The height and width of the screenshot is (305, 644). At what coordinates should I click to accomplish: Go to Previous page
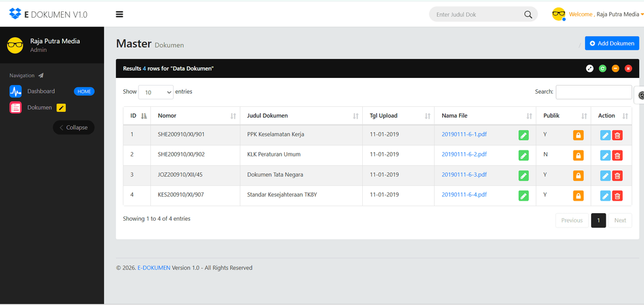(x=572, y=221)
